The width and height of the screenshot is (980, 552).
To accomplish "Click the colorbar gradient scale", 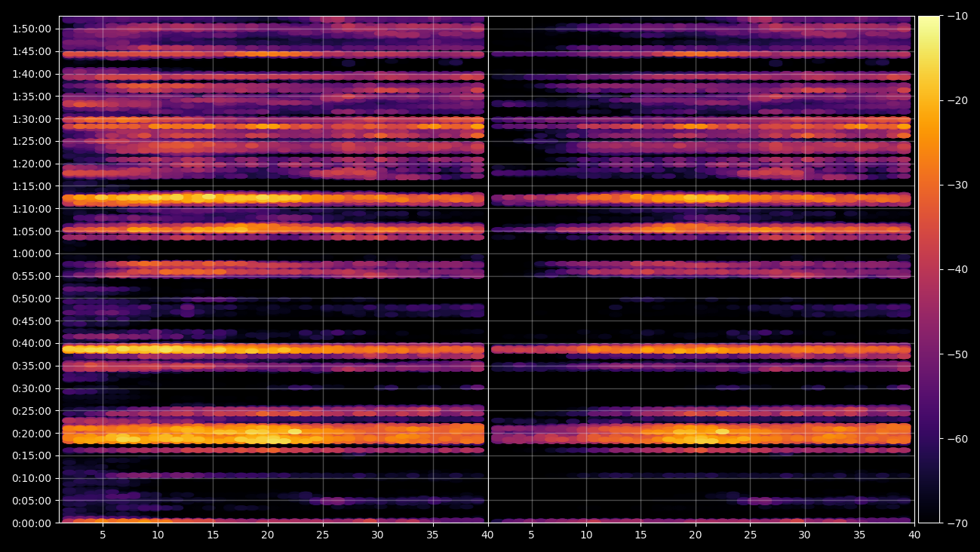I will coord(929,269).
